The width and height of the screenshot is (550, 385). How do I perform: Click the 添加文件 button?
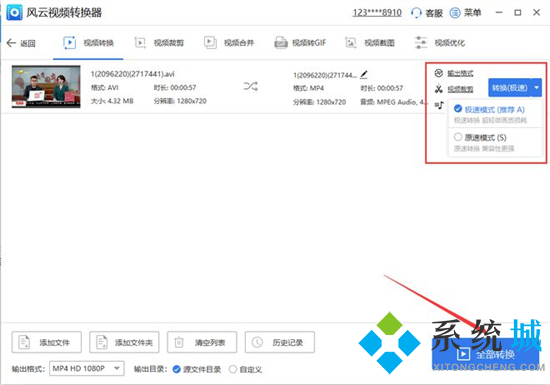47,342
